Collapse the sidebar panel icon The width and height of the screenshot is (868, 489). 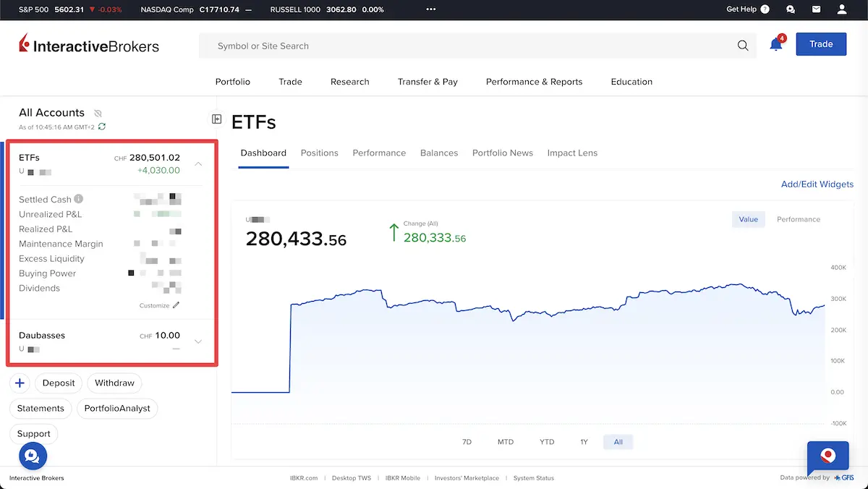tap(216, 119)
